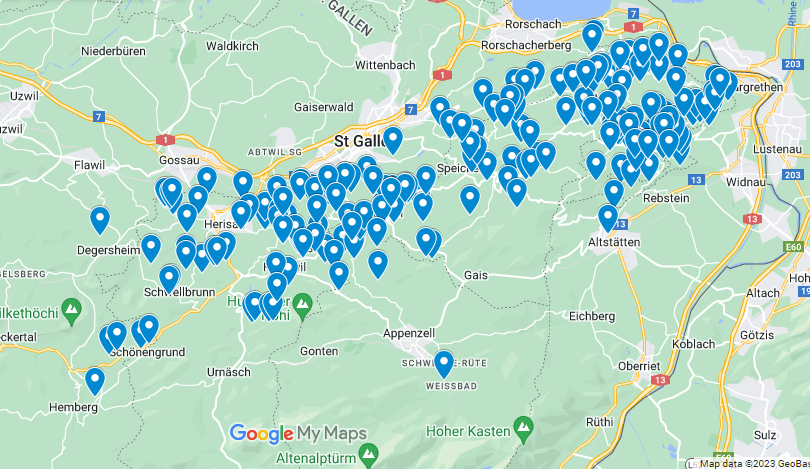Click the pin directly above Altstätten
Screen dimensions: 810x469
tap(608, 218)
